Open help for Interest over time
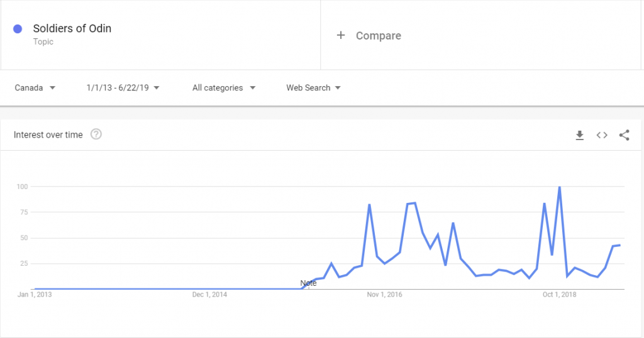 click(x=96, y=134)
